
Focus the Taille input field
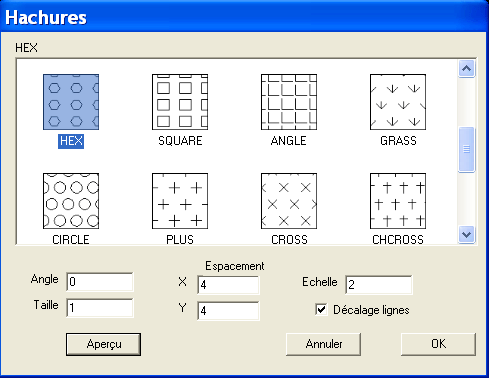coord(100,308)
